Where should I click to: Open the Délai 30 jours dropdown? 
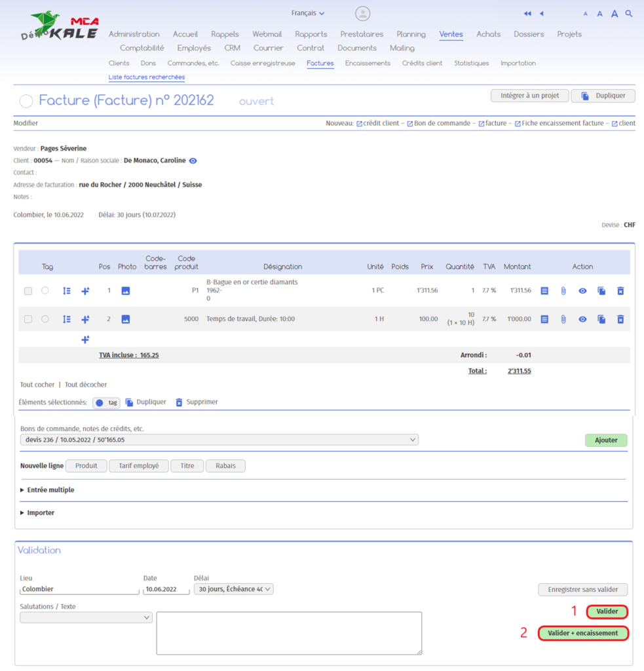(x=234, y=589)
